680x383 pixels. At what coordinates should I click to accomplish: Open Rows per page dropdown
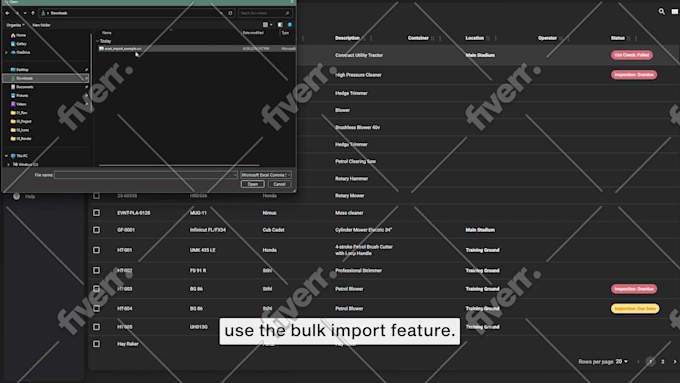click(622, 361)
